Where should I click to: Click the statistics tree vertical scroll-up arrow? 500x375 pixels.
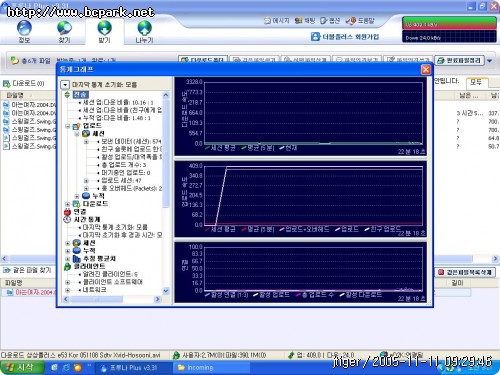166,95
